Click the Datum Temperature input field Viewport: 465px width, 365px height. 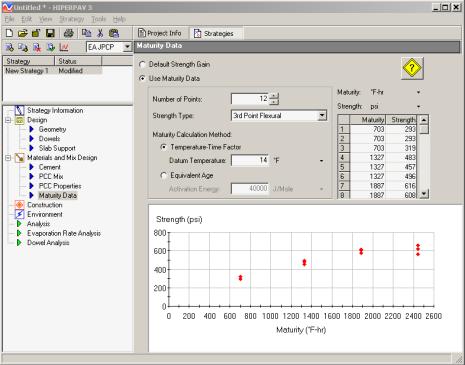pyautogui.click(x=250, y=161)
